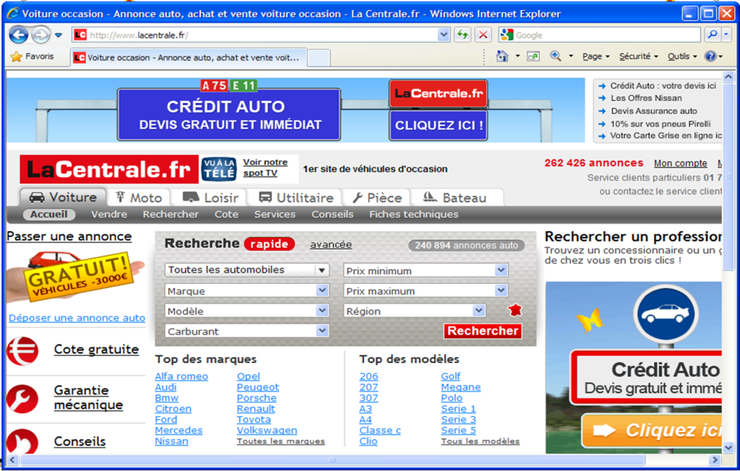Click the red Stop loading icon
Viewport: 740px width, 471px height.
click(483, 35)
